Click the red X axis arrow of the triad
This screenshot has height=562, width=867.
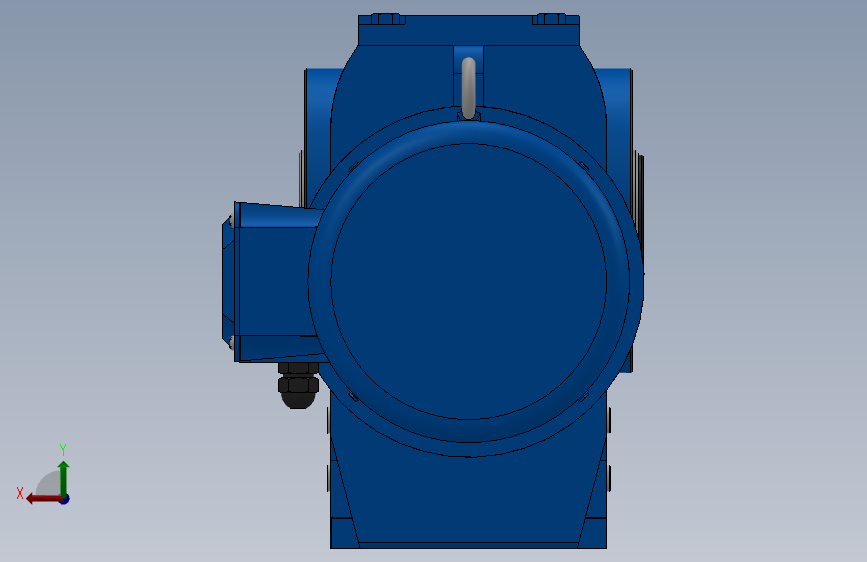pos(43,499)
